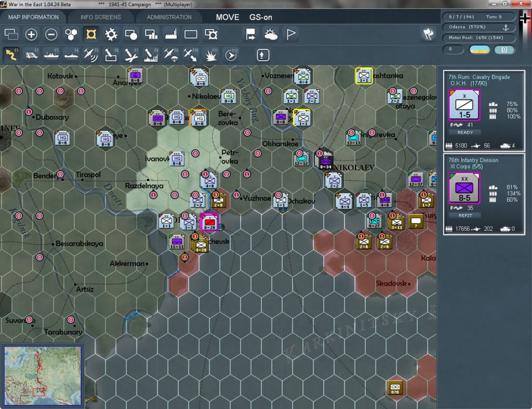The height and width of the screenshot is (409, 532).
Task: Toggle the gear-shaped fort levels icon
Action: point(111,34)
